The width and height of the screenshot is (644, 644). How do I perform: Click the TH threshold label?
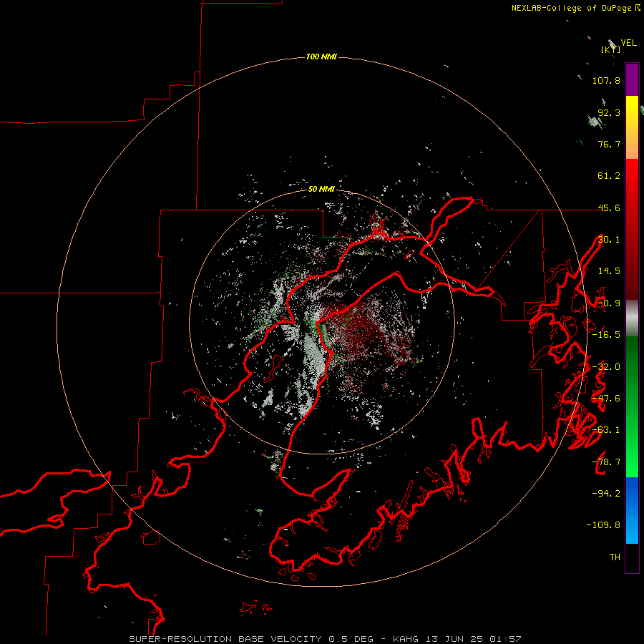click(615, 557)
